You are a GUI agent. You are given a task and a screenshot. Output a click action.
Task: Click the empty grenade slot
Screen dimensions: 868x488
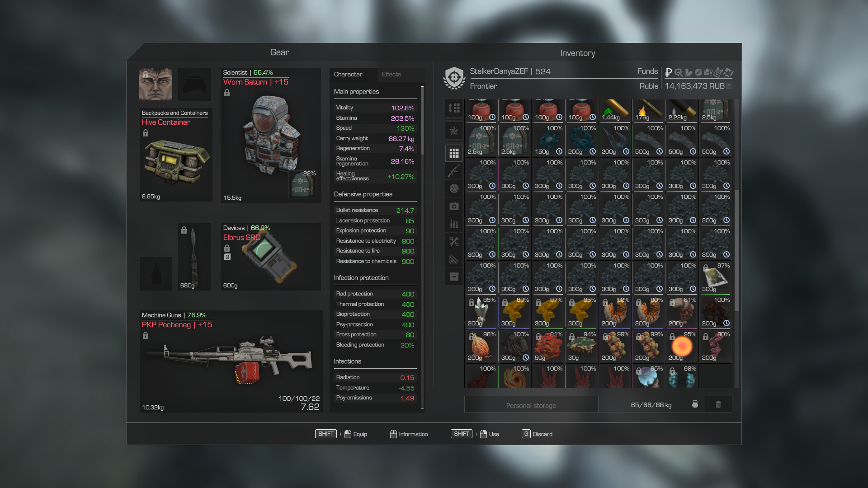(156, 273)
